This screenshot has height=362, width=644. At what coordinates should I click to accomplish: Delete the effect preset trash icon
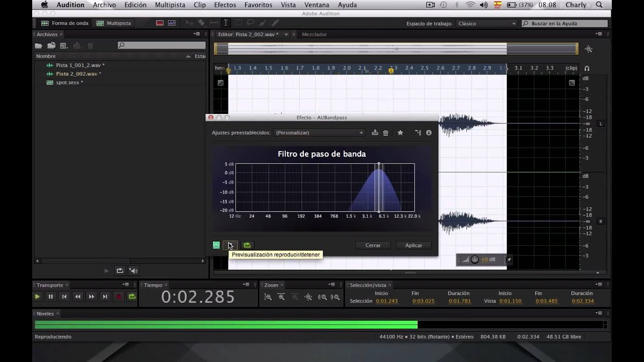386,133
